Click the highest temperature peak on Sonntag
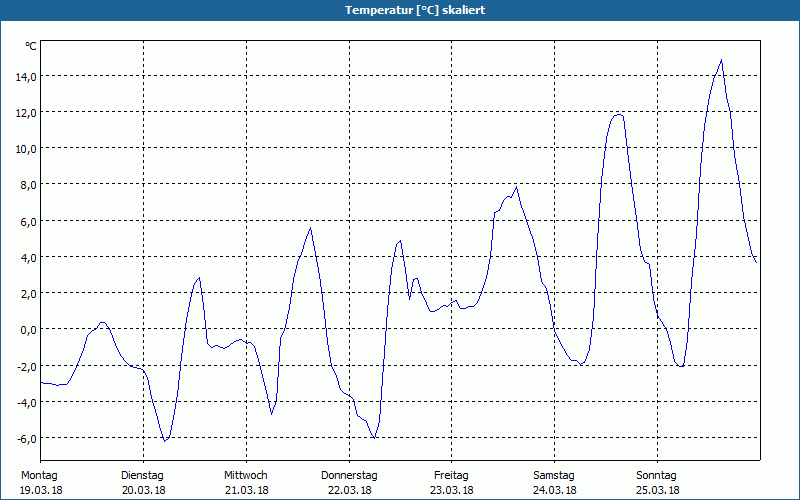 [721, 60]
